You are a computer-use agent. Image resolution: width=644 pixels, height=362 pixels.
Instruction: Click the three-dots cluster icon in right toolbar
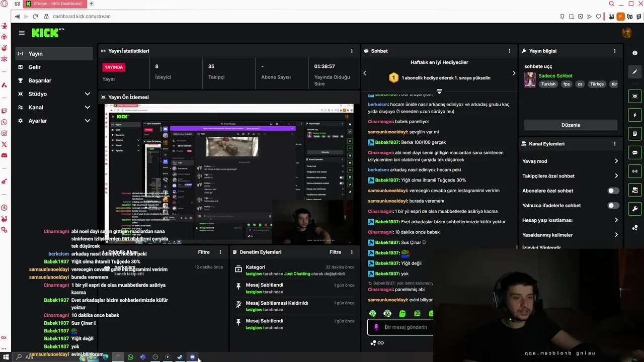point(635,228)
